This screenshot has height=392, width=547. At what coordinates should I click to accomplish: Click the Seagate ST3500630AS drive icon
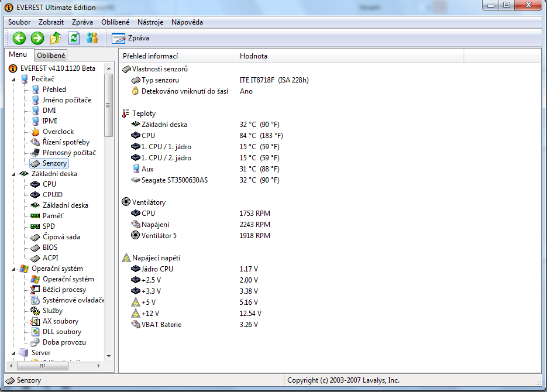coord(135,180)
